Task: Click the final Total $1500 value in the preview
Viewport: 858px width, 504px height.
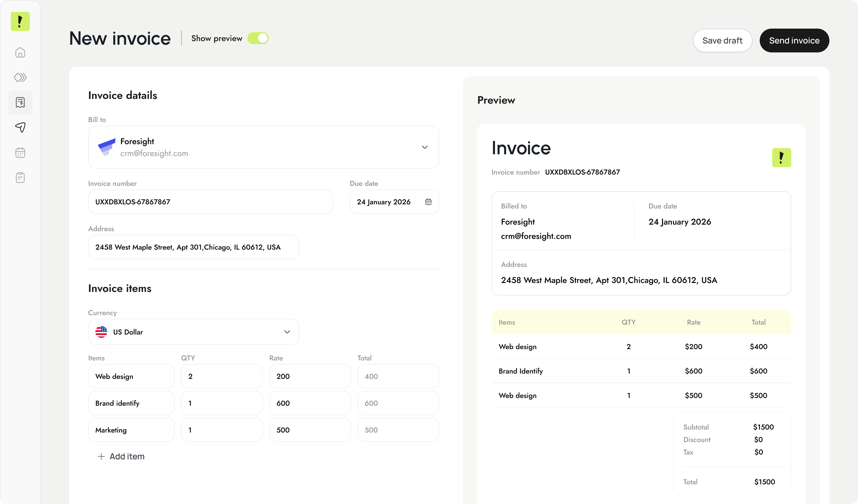Action: click(764, 482)
